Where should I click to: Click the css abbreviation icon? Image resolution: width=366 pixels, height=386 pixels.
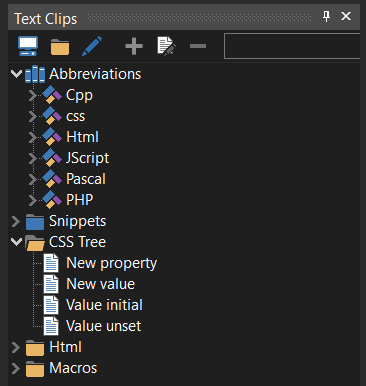pyautogui.click(x=52, y=116)
